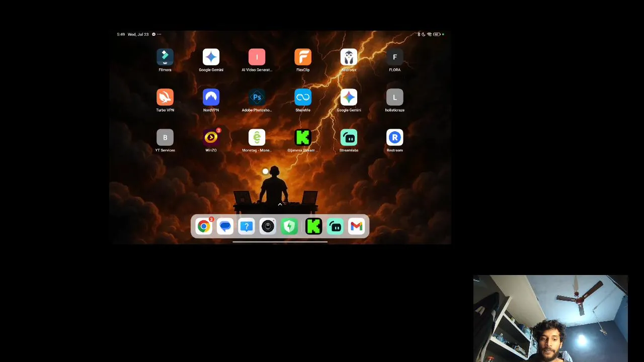Viewport: 644px width, 362px height.
Task: Click the webcam overlay thumbnail
Action: click(x=550, y=318)
